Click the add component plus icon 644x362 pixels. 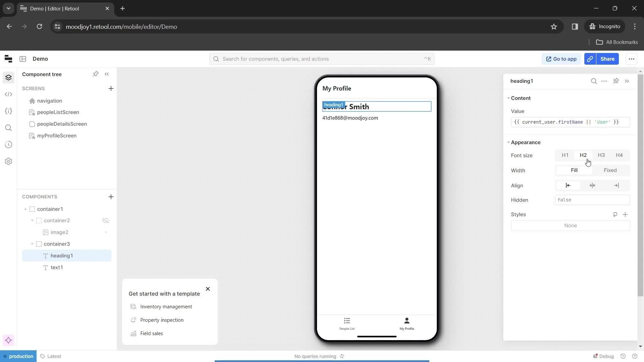(x=111, y=197)
